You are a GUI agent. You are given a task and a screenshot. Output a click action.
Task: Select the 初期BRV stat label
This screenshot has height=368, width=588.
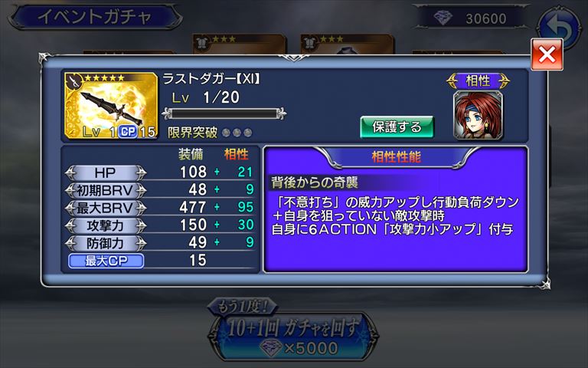point(106,190)
